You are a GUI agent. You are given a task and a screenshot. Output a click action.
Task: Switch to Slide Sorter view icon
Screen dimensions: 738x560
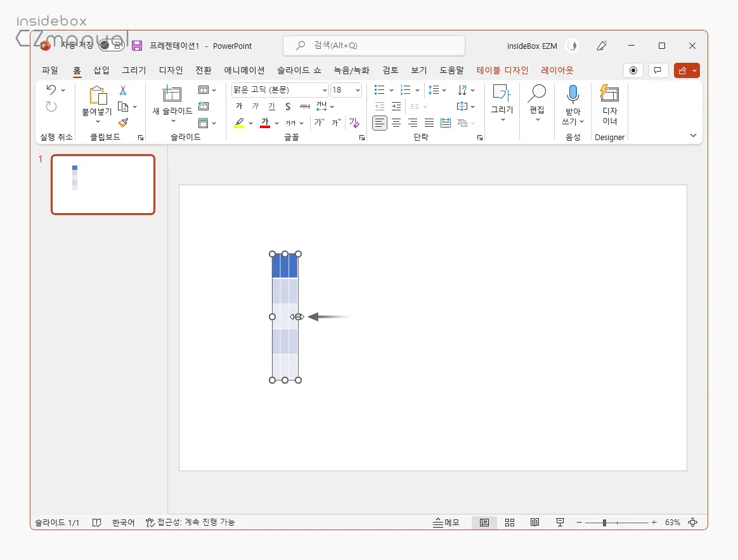click(x=510, y=523)
